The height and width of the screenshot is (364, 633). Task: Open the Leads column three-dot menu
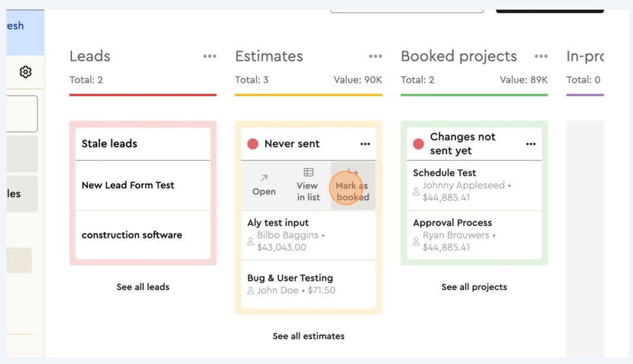pos(210,57)
